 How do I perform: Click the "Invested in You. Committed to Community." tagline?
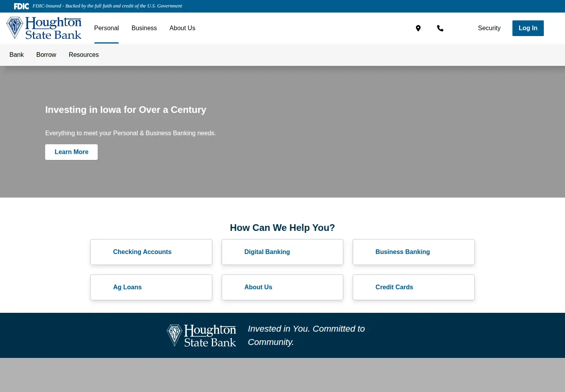[306, 336]
